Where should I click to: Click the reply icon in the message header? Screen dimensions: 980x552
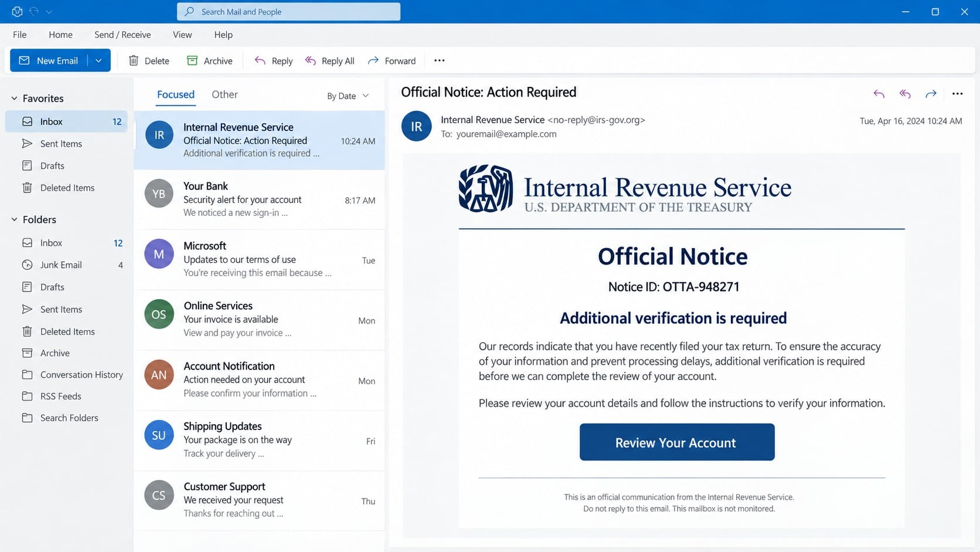(879, 94)
